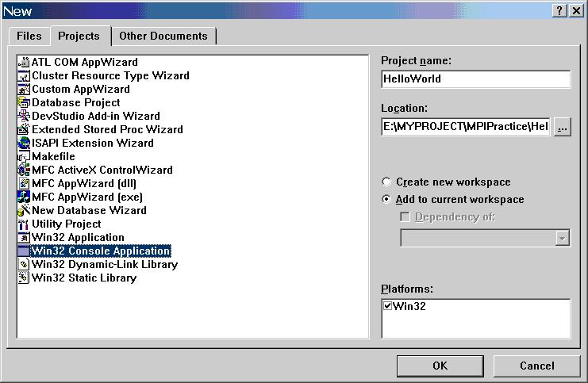Screen dimensions: 588x383
Task: Click the Makefile project icon
Action: click(x=24, y=157)
